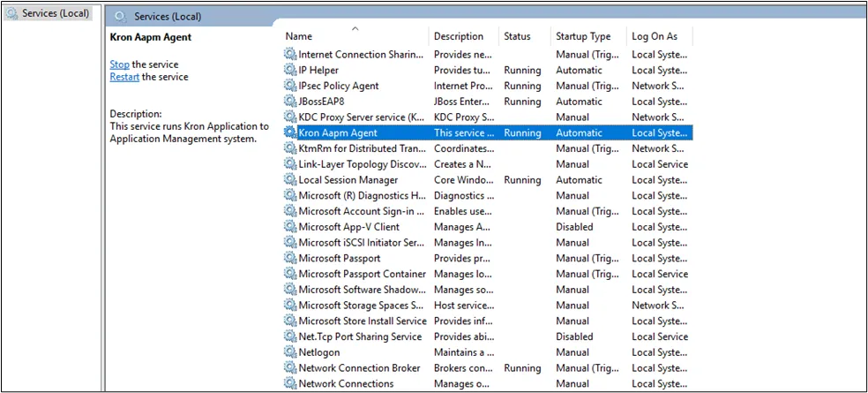Image resolution: width=868 pixels, height=393 pixels.
Task: Click the gear icon beside Internet Connection Sharing
Action: (290, 55)
